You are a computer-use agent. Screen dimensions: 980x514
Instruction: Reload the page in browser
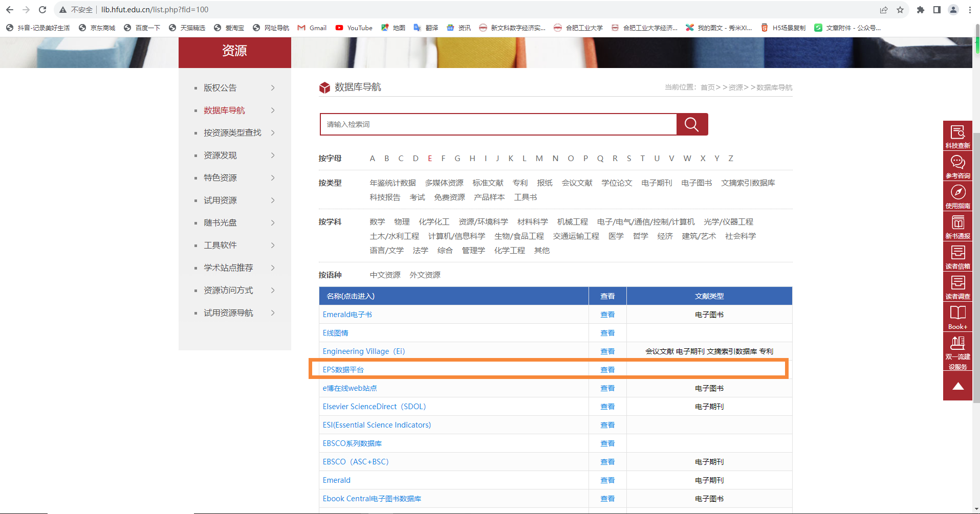point(42,10)
